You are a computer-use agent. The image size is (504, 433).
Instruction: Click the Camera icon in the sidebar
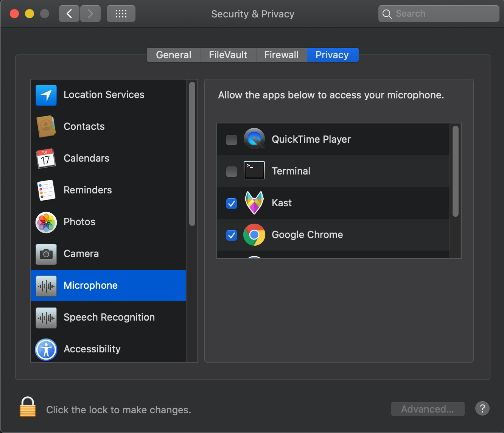pyautogui.click(x=46, y=254)
